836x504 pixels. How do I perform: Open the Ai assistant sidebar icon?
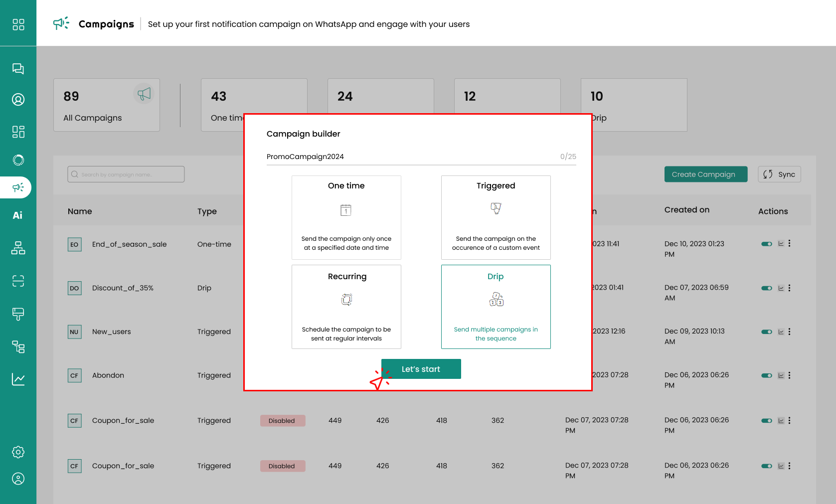[18, 215]
